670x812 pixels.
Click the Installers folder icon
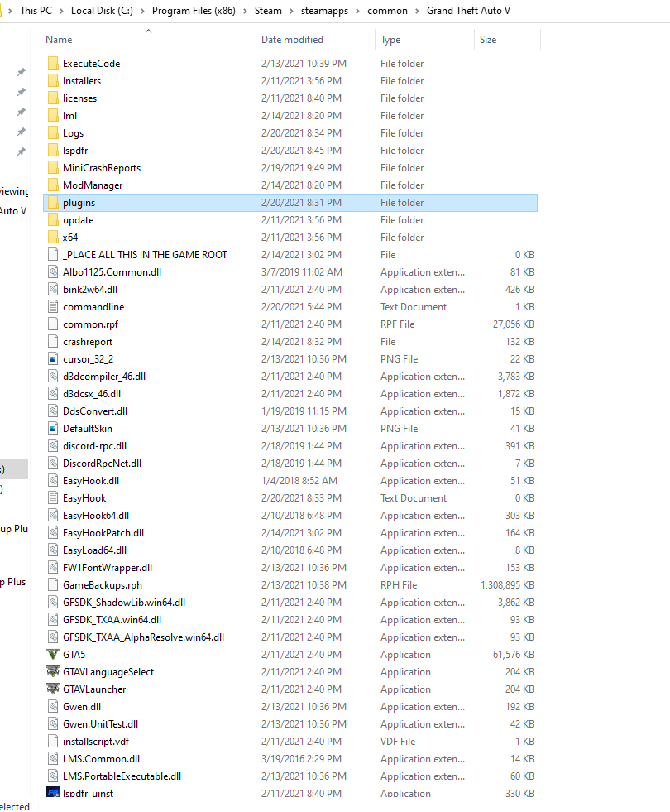click(53, 81)
